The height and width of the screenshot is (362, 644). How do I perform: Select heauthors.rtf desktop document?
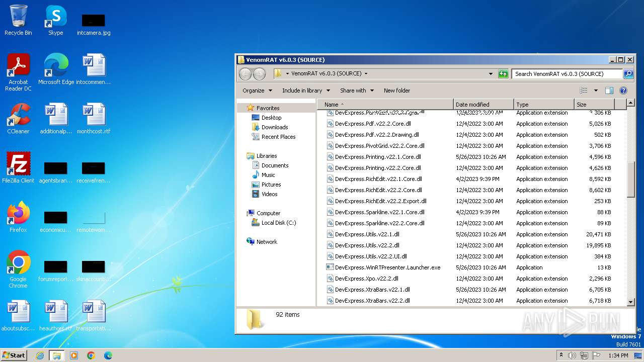pyautogui.click(x=56, y=315)
